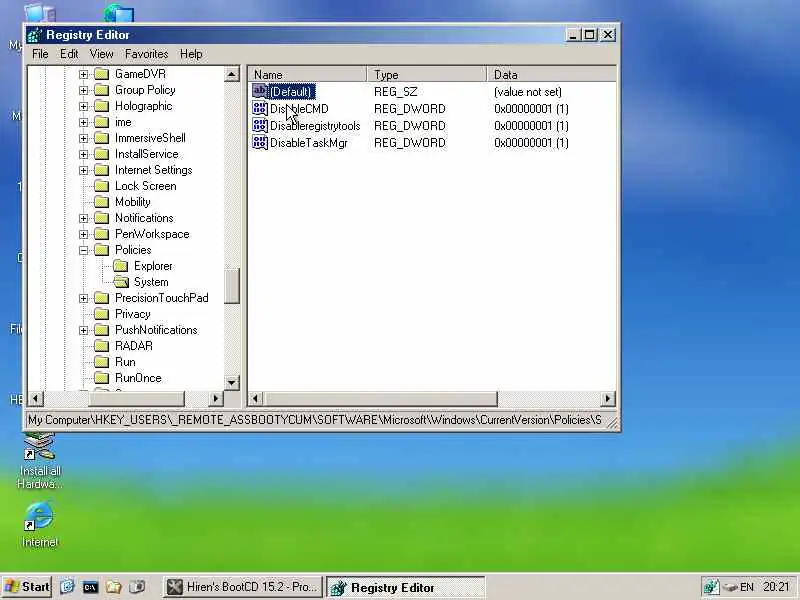Image resolution: width=800 pixels, height=600 pixels.
Task: Open the File menu
Action: pyautogui.click(x=40, y=54)
